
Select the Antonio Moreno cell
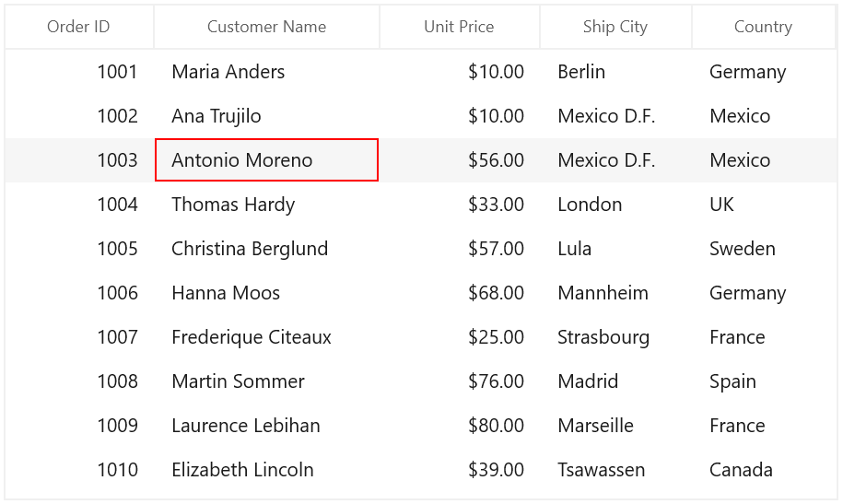(266, 160)
